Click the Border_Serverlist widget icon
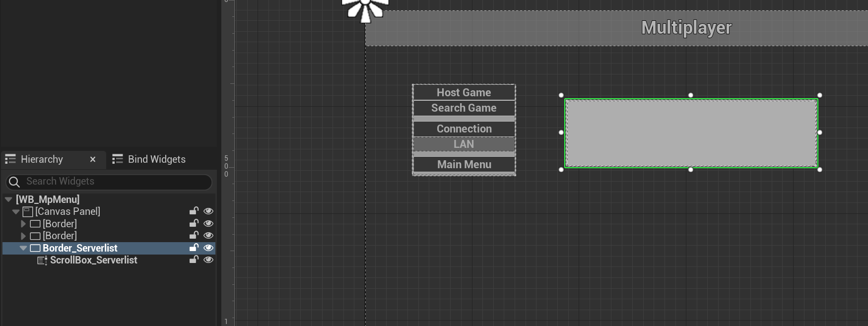The width and height of the screenshot is (868, 326). click(35, 248)
